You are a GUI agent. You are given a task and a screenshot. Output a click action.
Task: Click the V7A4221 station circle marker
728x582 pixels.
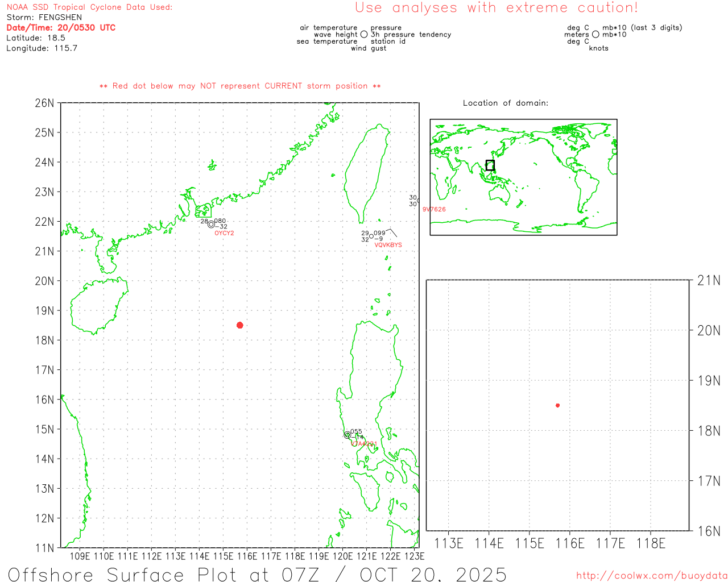pyautogui.click(x=348, y=435)
